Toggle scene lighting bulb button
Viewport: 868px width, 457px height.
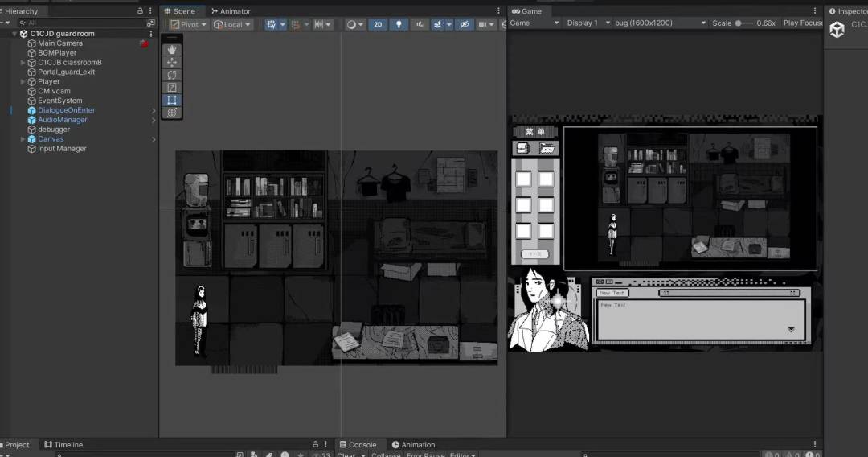click(x=399, y=25)
